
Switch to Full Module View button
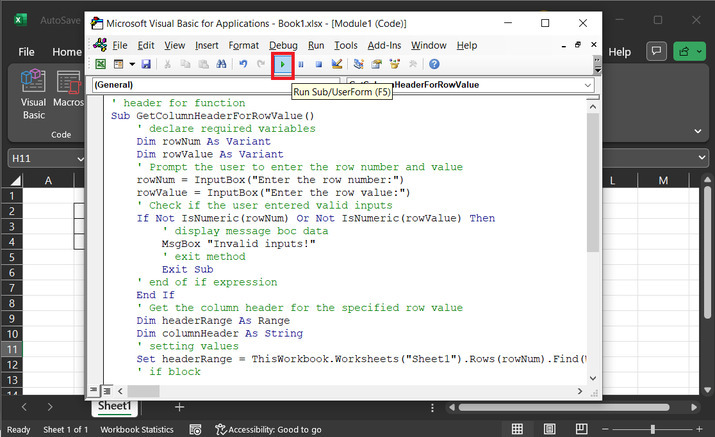[x=106, y=389]
